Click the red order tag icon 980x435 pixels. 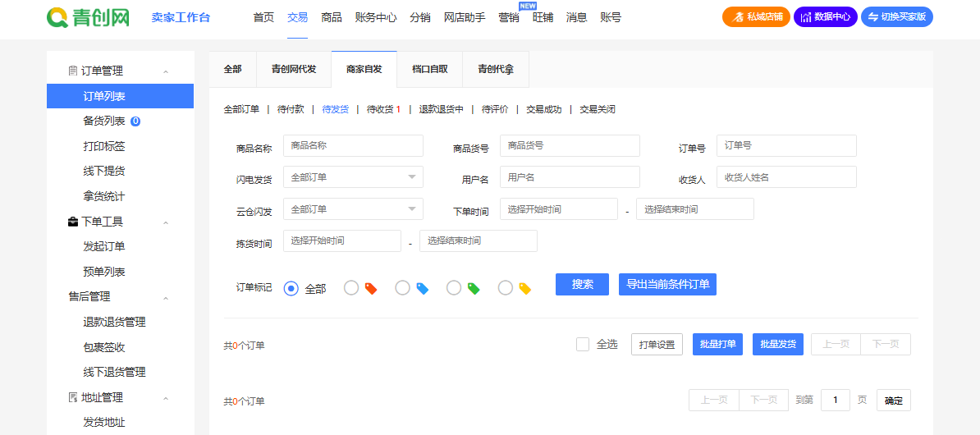tap(371, 288)
